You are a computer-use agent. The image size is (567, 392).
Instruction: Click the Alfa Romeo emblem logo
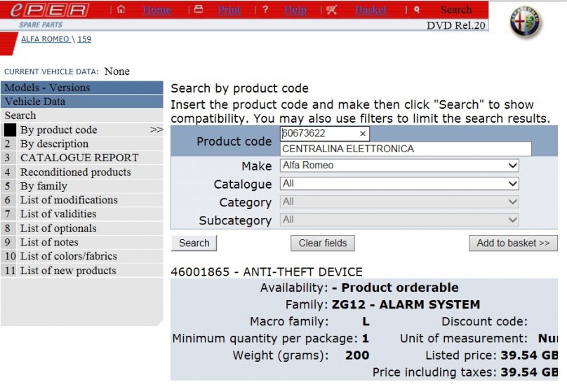click(526, 25)
